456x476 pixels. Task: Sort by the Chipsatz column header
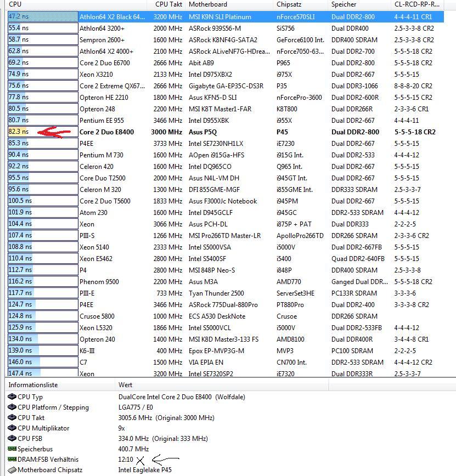[301, 4]
